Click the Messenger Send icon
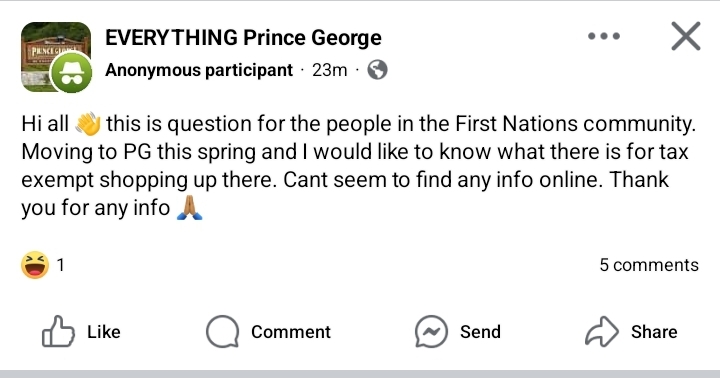Image resolution: width=720 pixels, height=382 pixels. coord(431,331)
